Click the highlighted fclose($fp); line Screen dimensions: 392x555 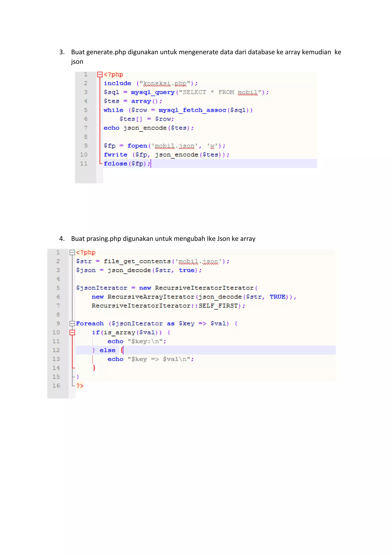(x=210, y=164)
